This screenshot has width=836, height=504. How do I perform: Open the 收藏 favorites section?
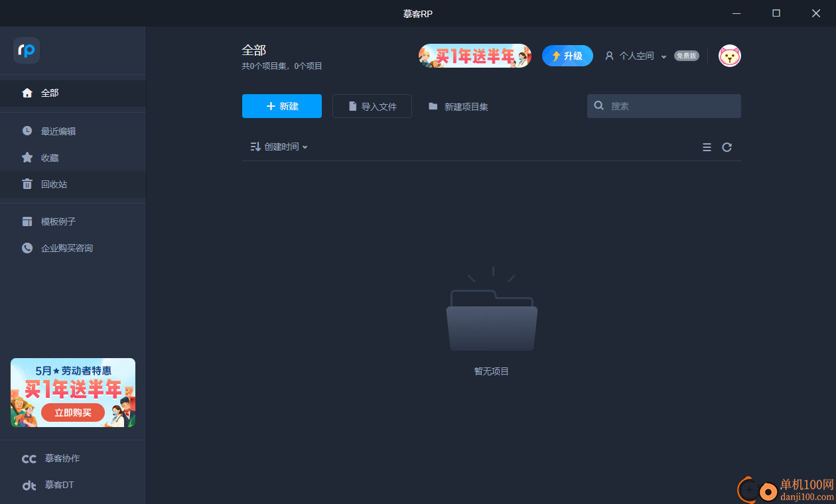[x=73, y=158]
